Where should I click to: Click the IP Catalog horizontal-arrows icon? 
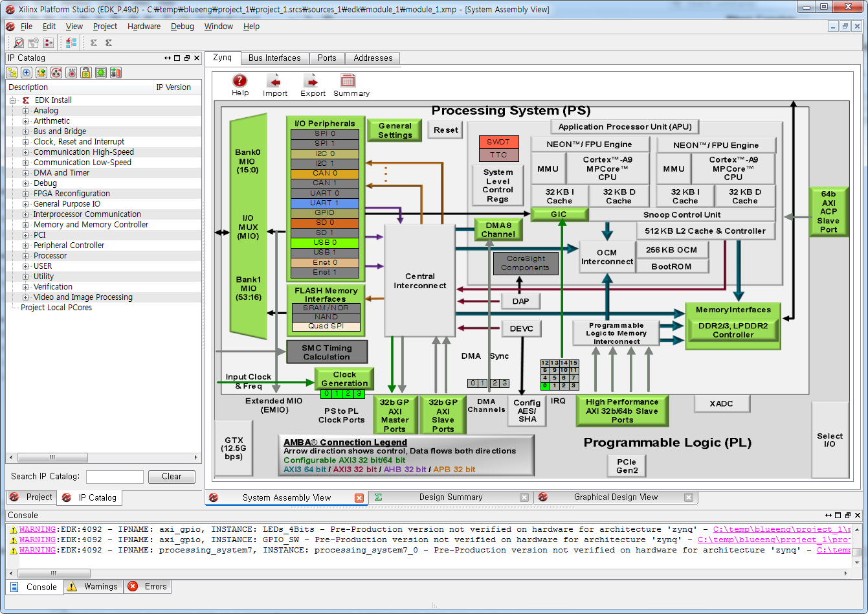pos(168,58)
